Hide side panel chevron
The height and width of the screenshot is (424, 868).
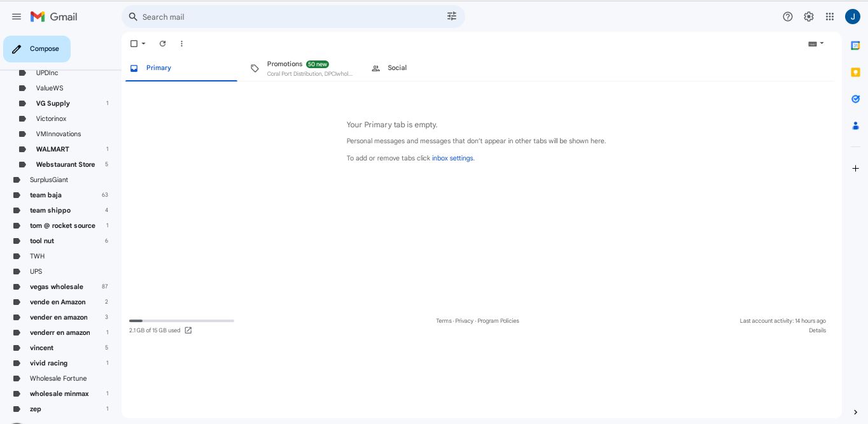click(x=855, y=413)
